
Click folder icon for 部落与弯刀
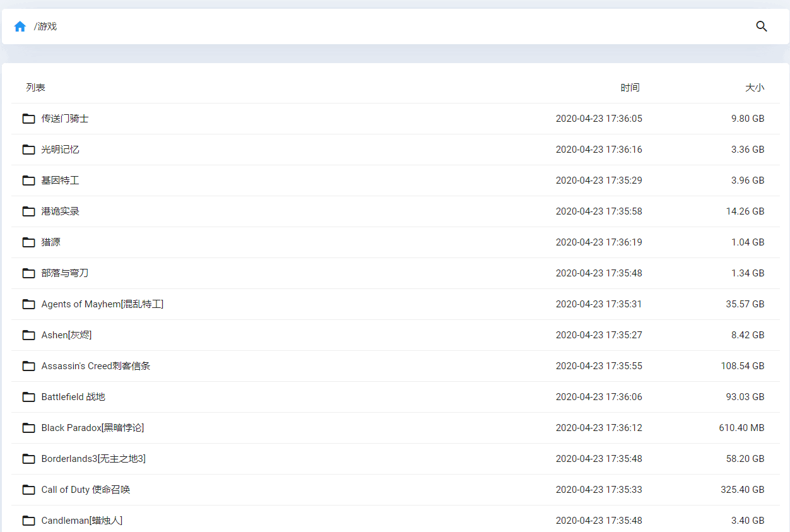click(28, 273)
